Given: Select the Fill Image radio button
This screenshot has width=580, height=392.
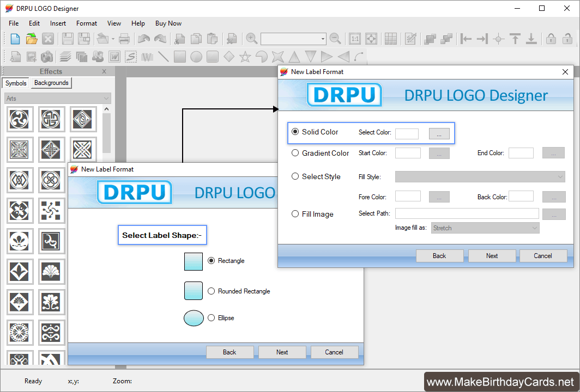Looking at the screenshot, I should pyautogui.click(x=295, y=213).
